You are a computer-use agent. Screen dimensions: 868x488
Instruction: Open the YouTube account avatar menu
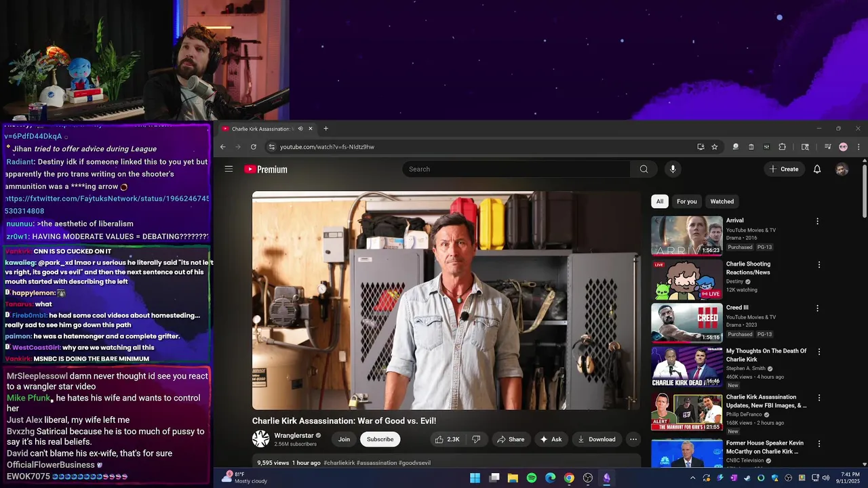[842, 169]
